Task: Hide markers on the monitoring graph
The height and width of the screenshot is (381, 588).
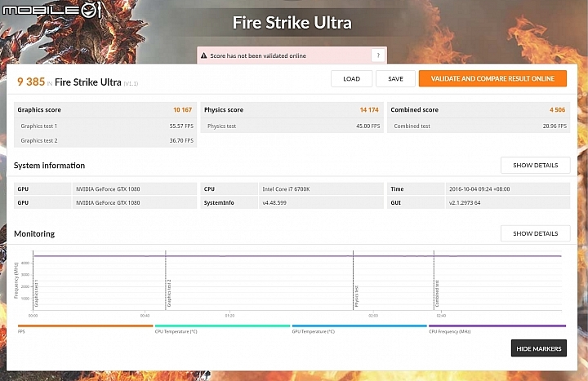Action: [538, 348]
